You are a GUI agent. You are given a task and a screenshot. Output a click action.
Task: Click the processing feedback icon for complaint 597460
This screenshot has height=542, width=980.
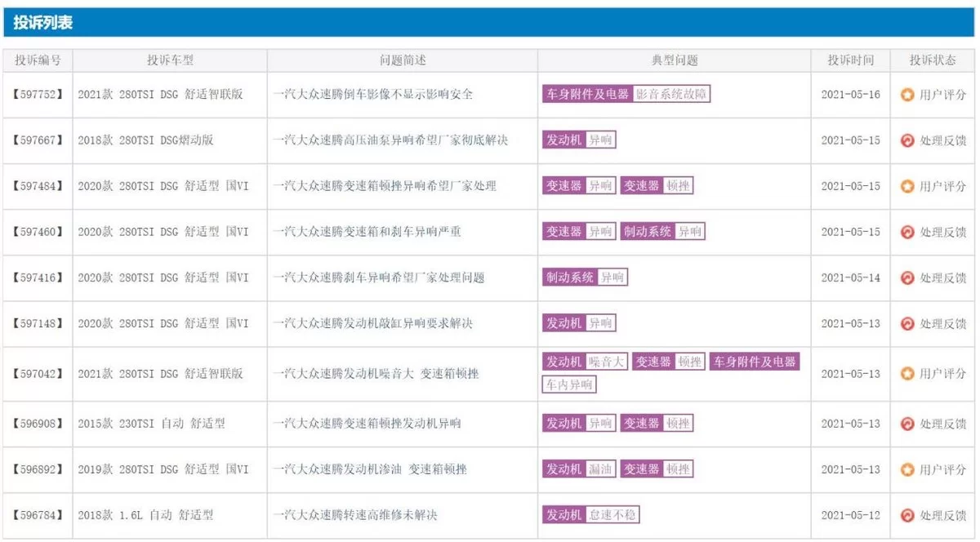[910, 231]
